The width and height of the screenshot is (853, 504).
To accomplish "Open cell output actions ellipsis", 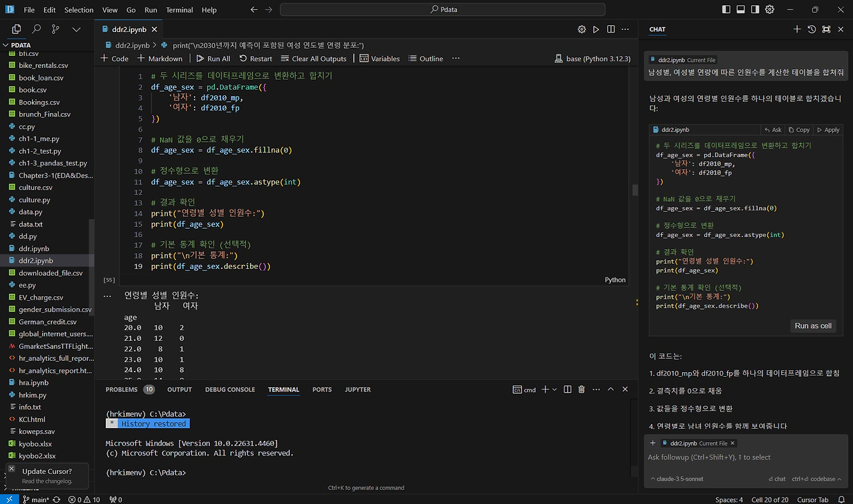I will [108, 295].
